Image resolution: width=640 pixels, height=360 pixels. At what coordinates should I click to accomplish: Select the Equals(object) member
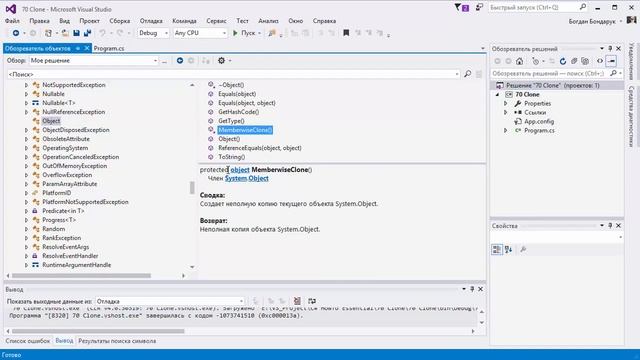[237, 94]
